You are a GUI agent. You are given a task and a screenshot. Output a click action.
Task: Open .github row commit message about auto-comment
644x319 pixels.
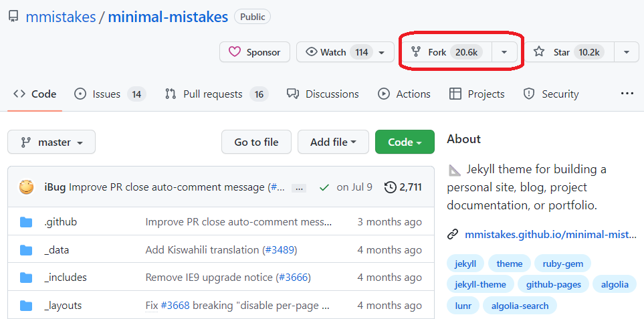click(239, 222)
